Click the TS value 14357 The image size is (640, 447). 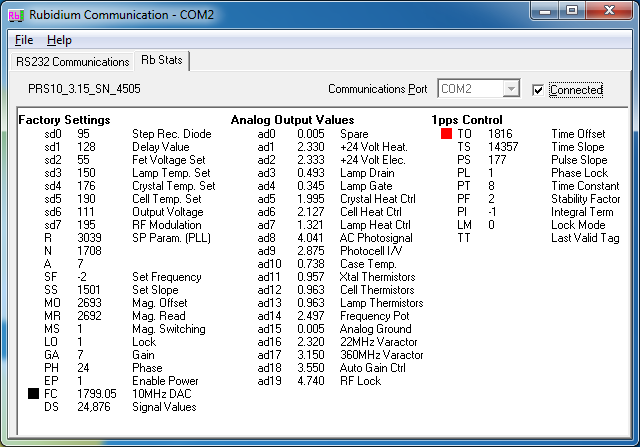pos(503,147)
